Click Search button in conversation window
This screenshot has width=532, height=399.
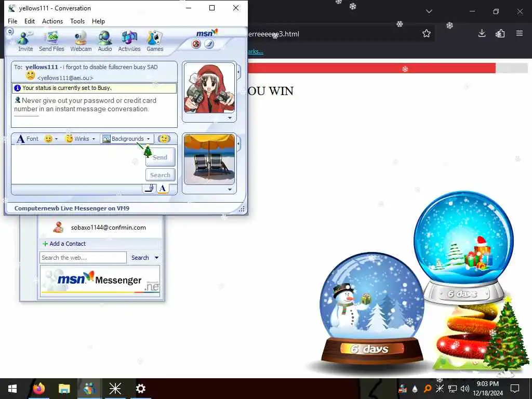160,175
